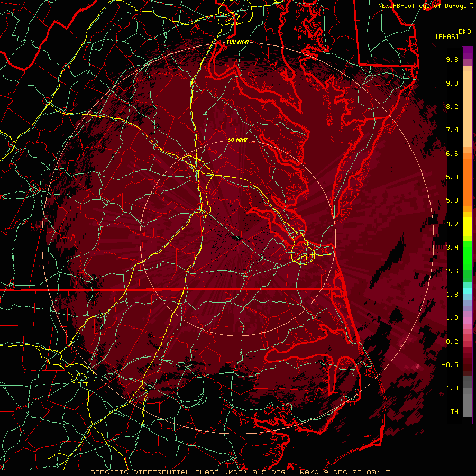The width and height of the screenshot is (476, 476).
Task: Click the -0.5 scale value
Action: (x=450, y=365)
